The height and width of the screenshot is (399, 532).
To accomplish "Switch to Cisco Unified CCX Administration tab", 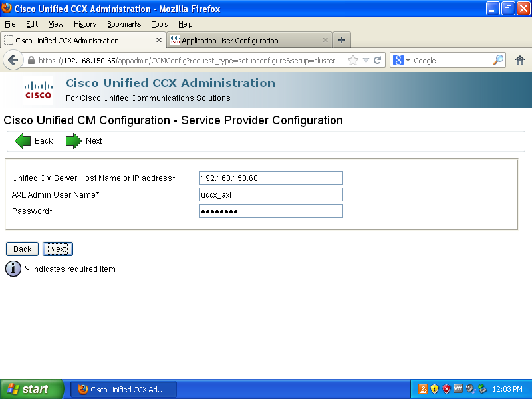I will pos(82,40).
